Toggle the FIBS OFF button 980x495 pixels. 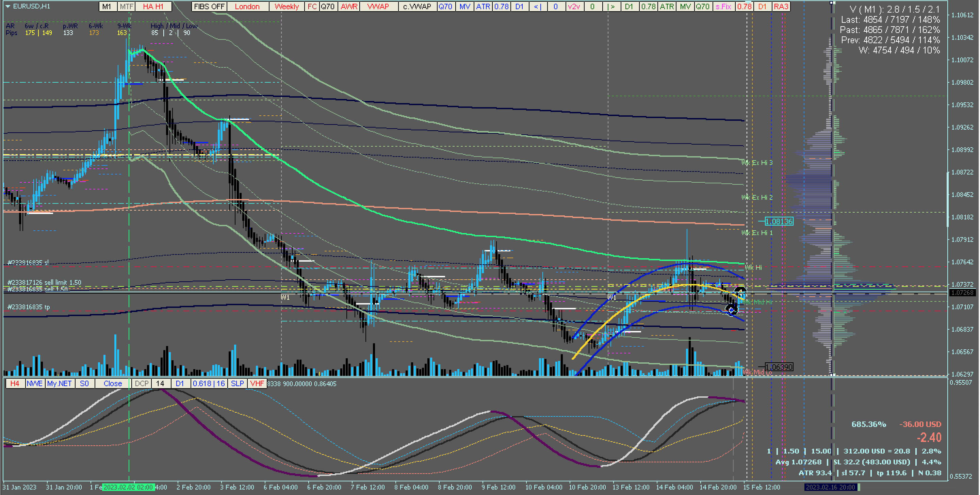[x=209, y=6]
